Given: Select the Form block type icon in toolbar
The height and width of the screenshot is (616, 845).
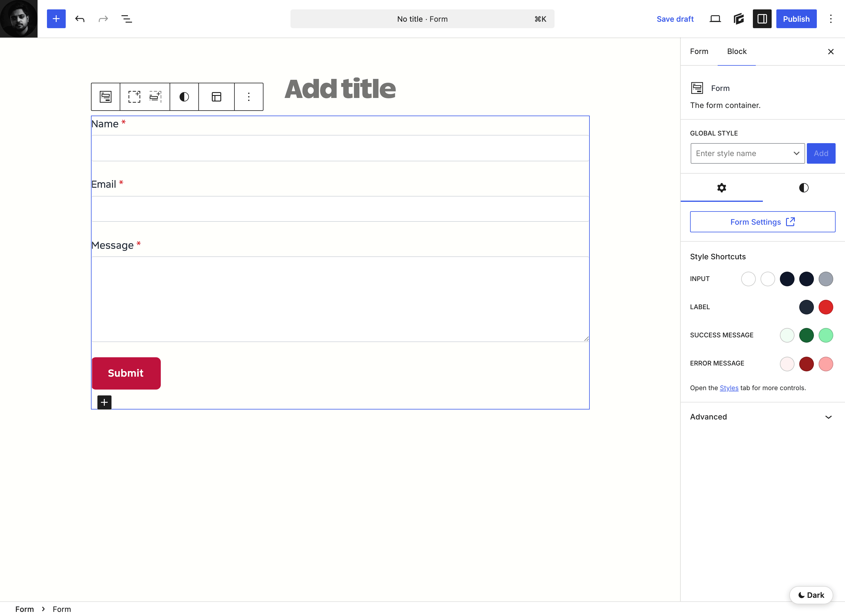Looking at the screenshot, I should (x=106, y=97).
